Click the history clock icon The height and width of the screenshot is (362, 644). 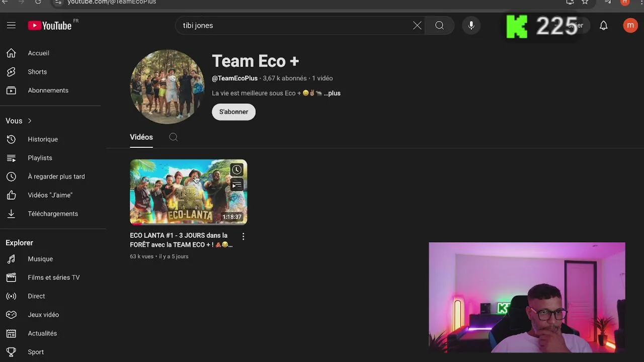click(x=11, y=139)
